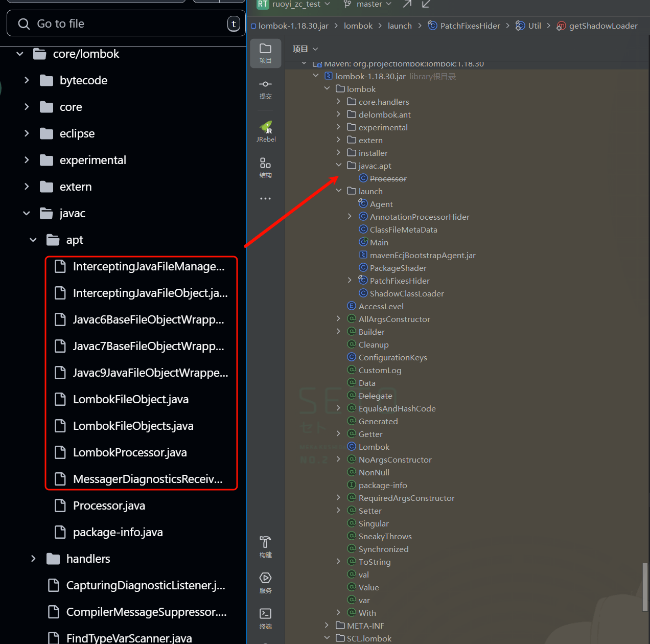Expand the eclipse folder chevron
This screenshot has width=650, height=644.
27,133
